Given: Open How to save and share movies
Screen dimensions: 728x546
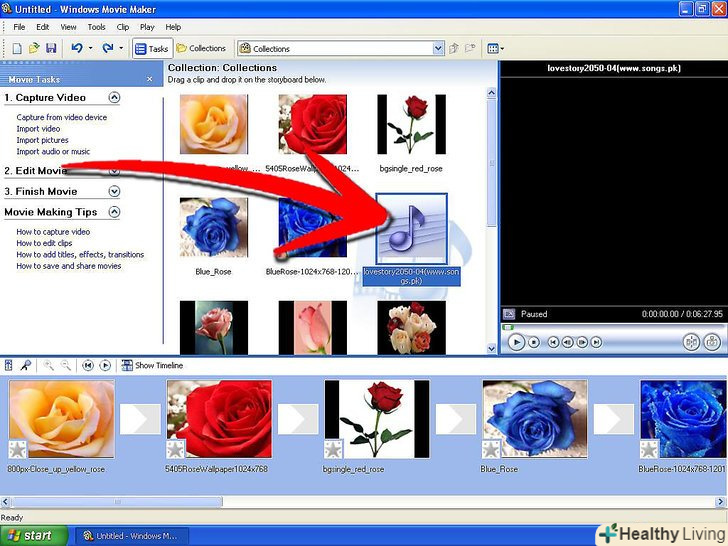Looking at the screenshot, I should point(69,266).
